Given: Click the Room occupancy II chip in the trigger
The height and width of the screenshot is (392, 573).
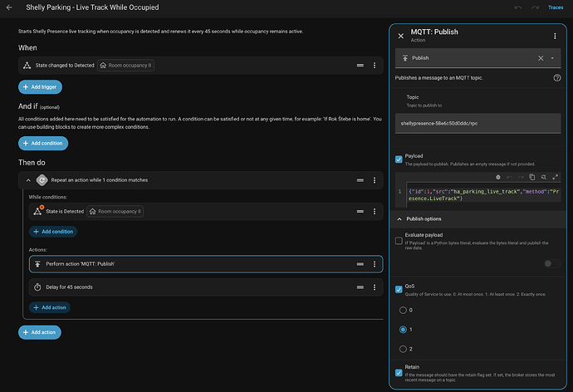Looking at the screenshot, I should (125, 66).
